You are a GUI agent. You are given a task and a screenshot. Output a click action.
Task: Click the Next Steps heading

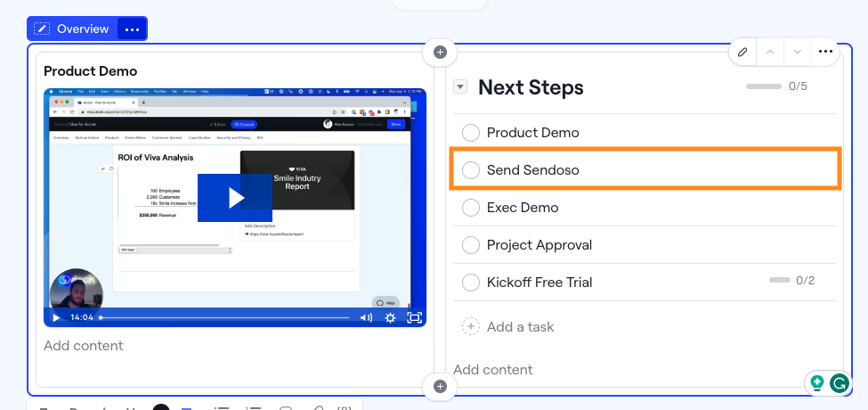[x=531, y=87]
